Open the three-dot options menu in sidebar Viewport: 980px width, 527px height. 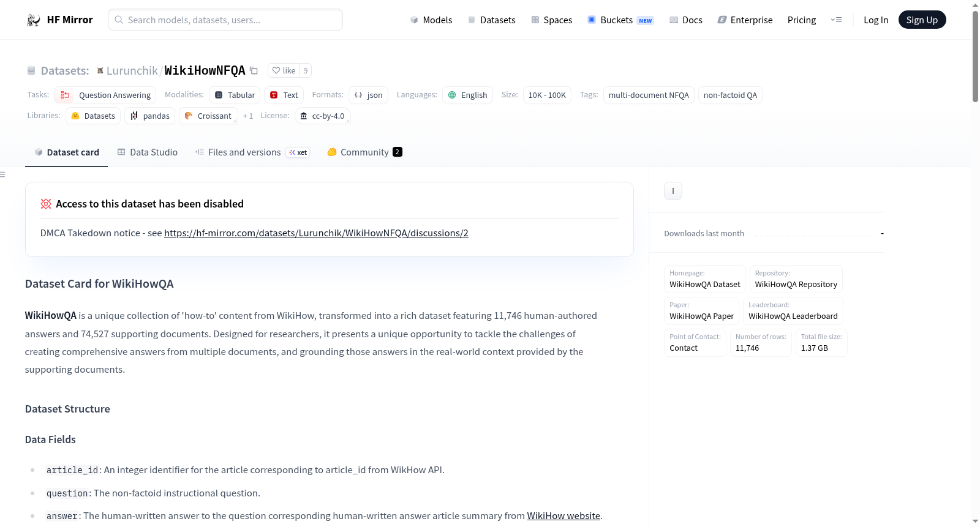click(x=673, y=191)
